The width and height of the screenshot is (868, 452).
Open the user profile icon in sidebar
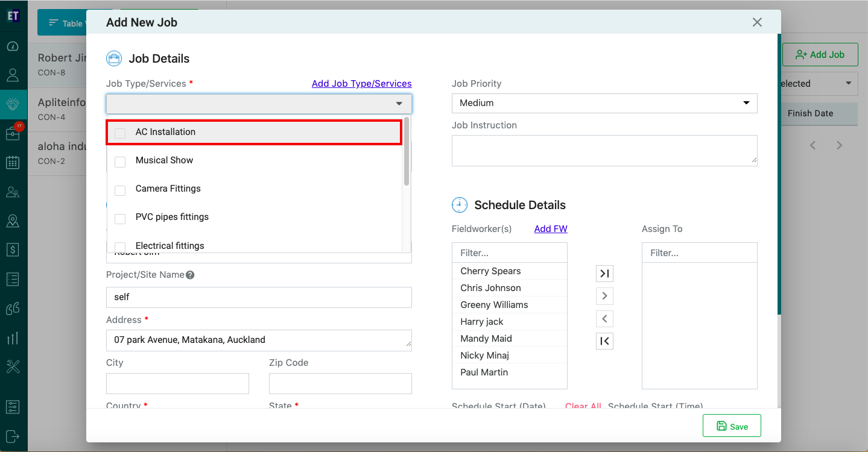(x=13, y=75)
